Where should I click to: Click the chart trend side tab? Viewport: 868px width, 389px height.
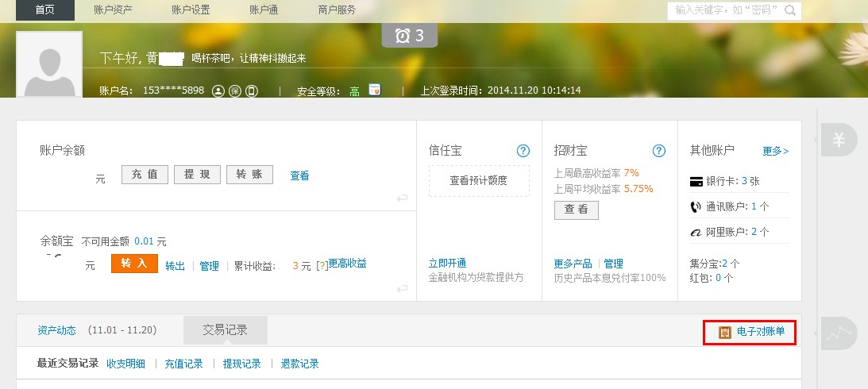pyautogui.click(x=838, y=334)
